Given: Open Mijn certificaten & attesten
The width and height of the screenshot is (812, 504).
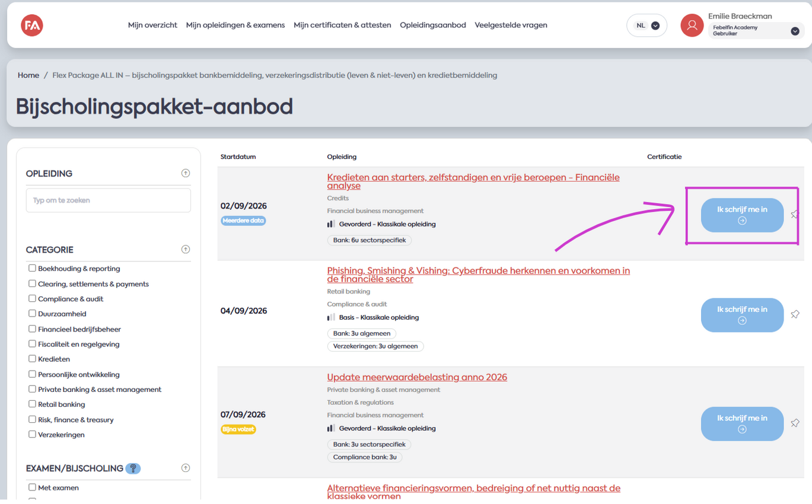Looking at the screenshot, I should (x=342, y=25).
